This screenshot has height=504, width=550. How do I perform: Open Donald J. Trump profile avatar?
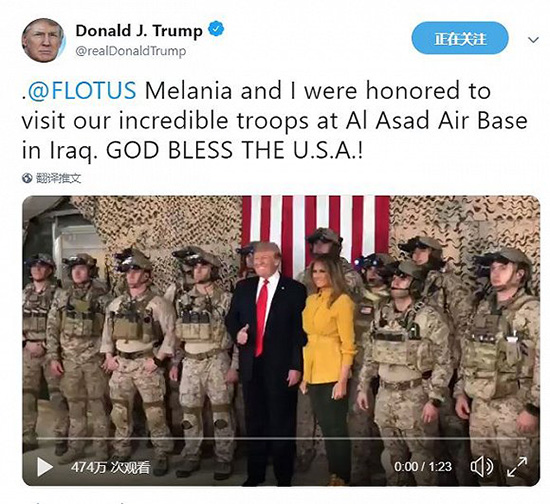[x=43, y=40]
